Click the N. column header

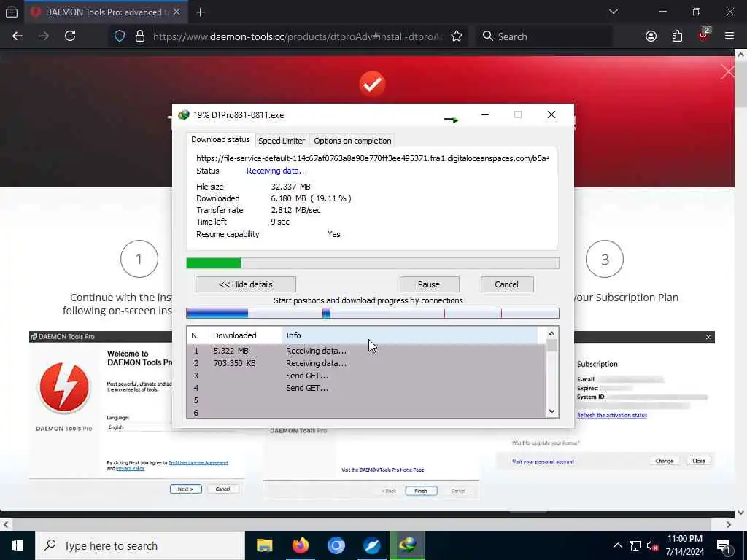coord(198,335)
